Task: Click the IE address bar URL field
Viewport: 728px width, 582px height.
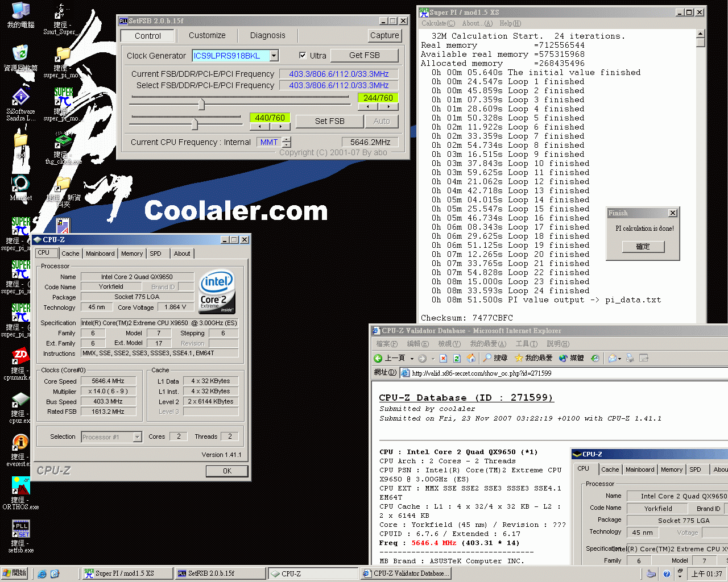Action: pos(563,373)
